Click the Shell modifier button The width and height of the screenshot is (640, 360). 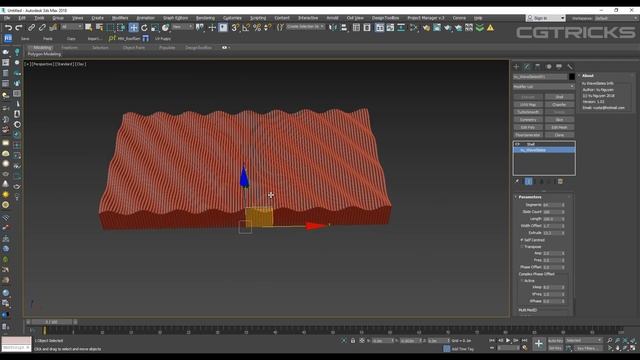point(560,97)
